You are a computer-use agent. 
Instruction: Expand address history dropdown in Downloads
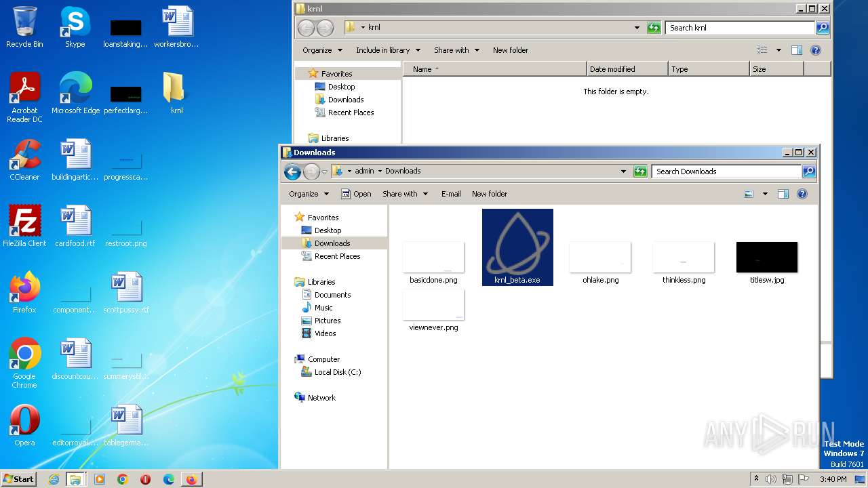click(623, 171)
